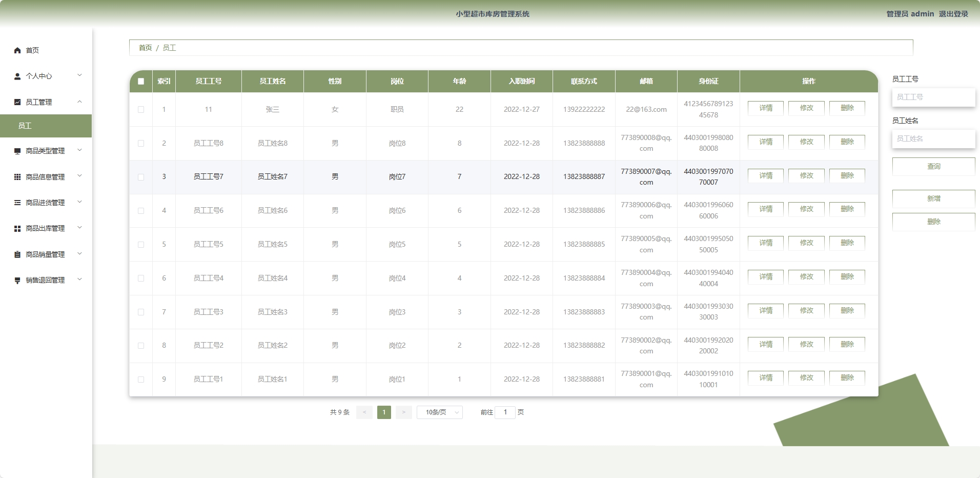Click the batch 删除 button on right panel
This screenshot has height=478, width=980.
coord(933,222)
